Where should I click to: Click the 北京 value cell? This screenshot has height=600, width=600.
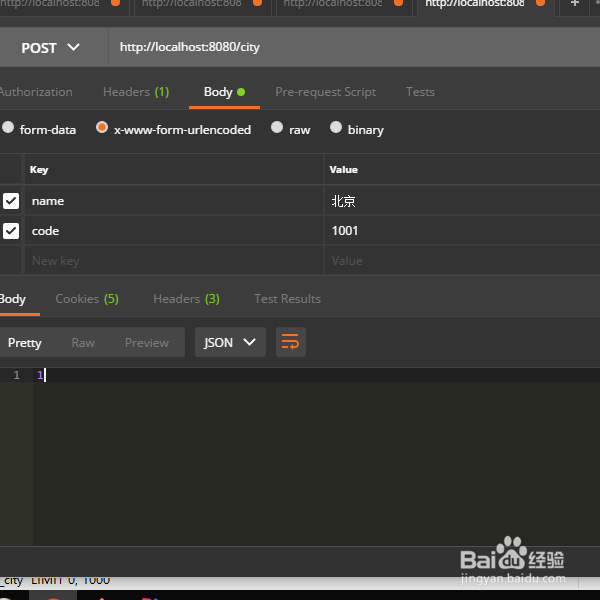(x=462, y=201)
